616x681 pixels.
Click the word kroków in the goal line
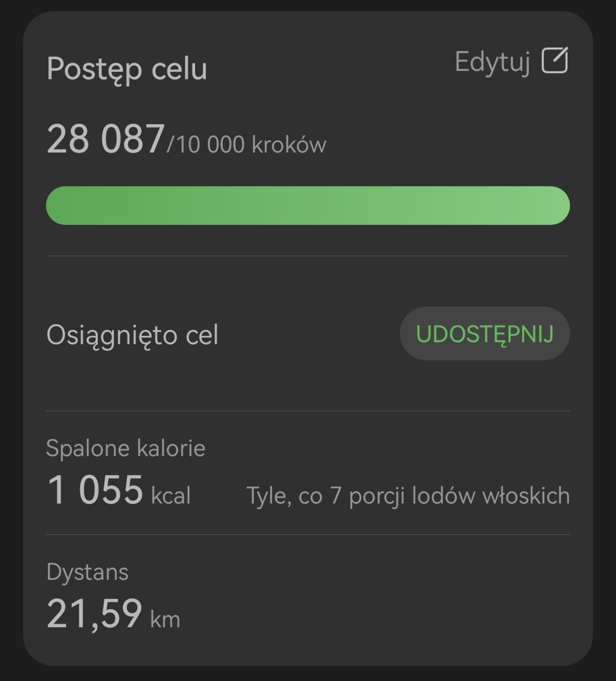[x=289, y=144]
